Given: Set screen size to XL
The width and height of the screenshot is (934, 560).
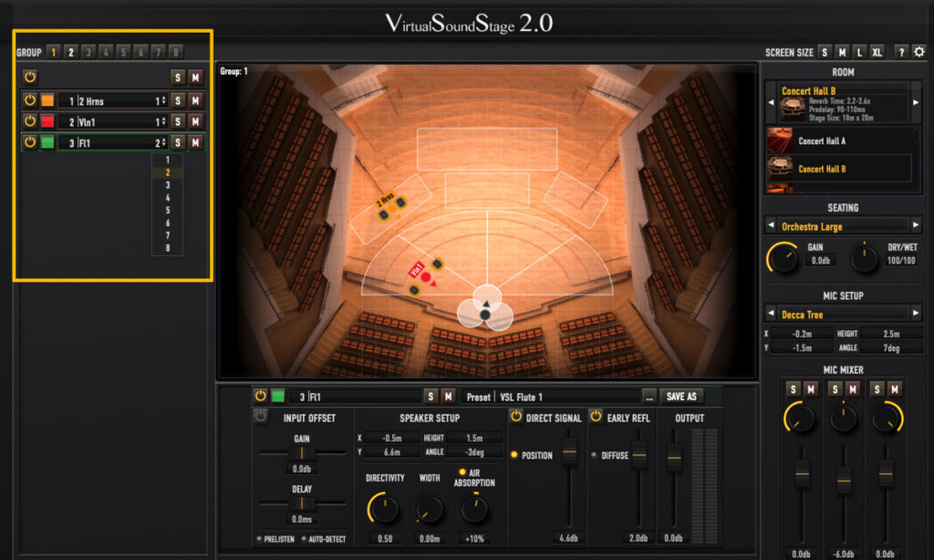Looking at the screenshot, I should point(877,52).
